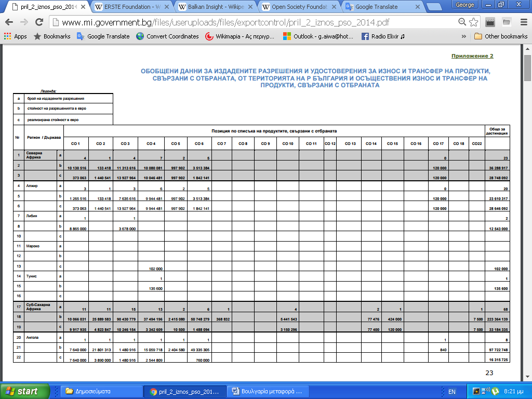Image resolution: width=532 pixels, height=399 pixels.
Task: Select the CO 4 column header
Action: (x=151, y=144)
